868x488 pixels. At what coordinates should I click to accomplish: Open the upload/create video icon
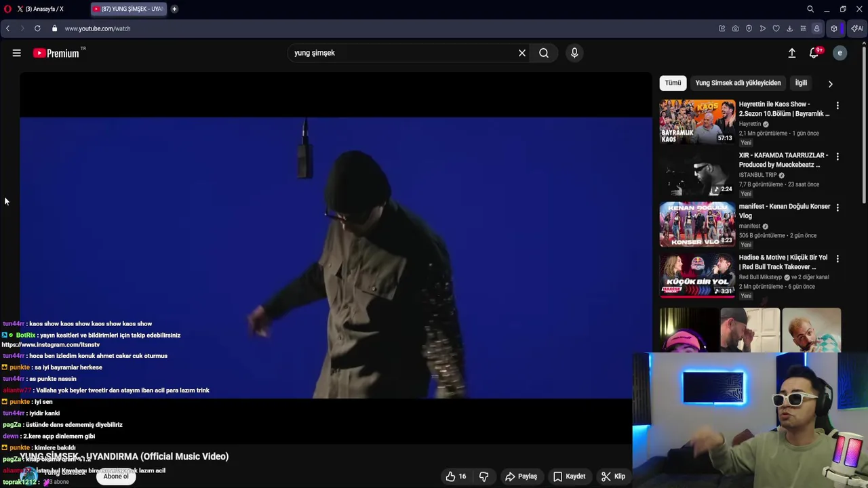(x=791, y=53)
